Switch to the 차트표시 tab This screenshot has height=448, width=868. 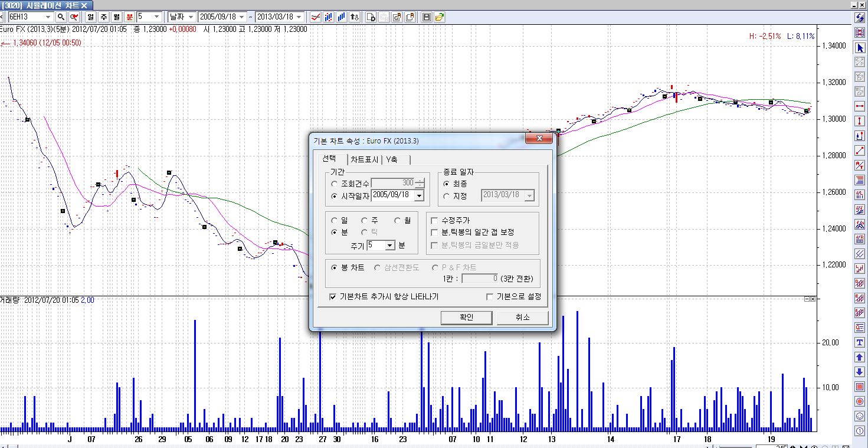click(364, 159)
